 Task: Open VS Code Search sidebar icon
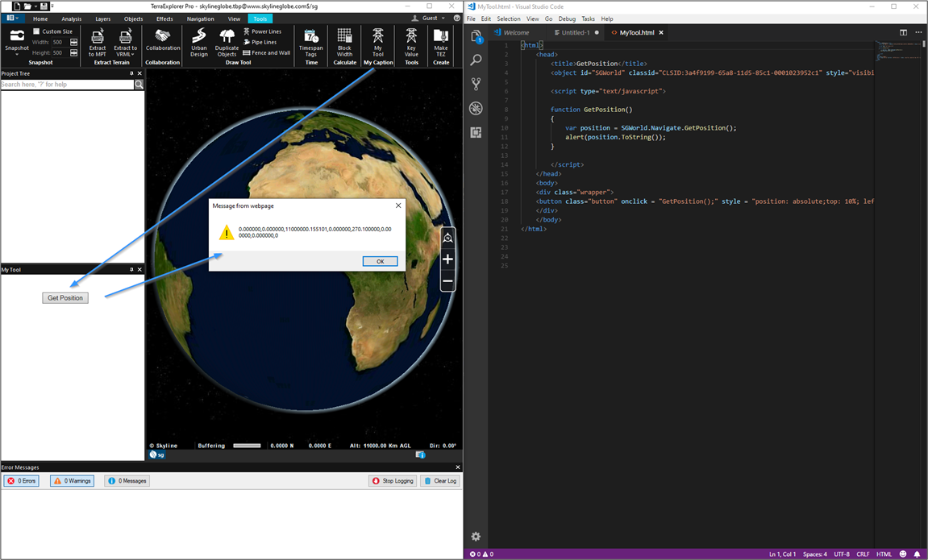click(x=476, y=60)
